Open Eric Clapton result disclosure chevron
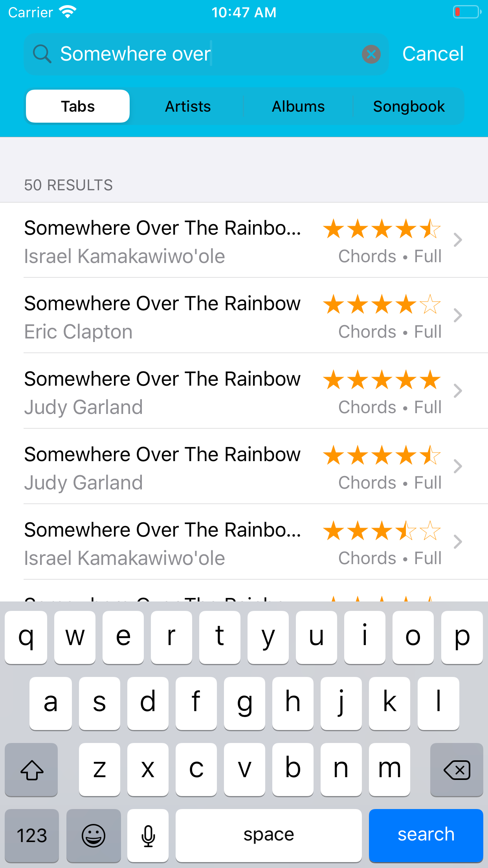Image resolution: width=488 pixels, height=868 pixels. 457,315
